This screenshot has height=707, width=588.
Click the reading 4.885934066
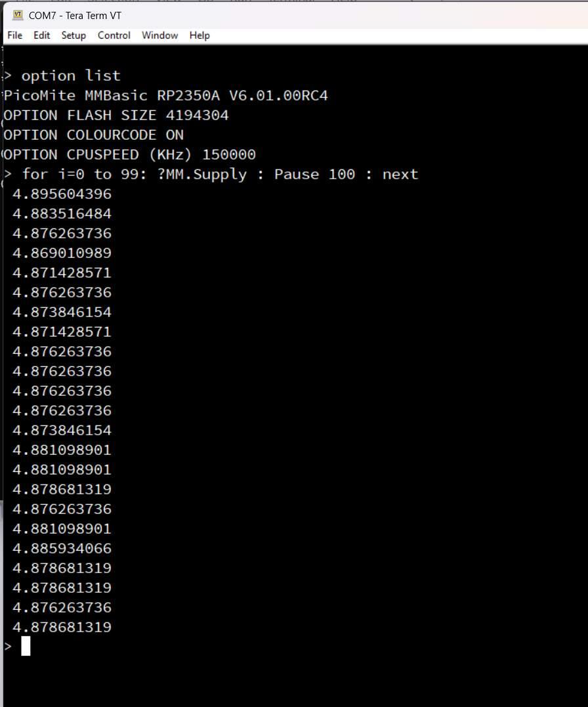62,548
